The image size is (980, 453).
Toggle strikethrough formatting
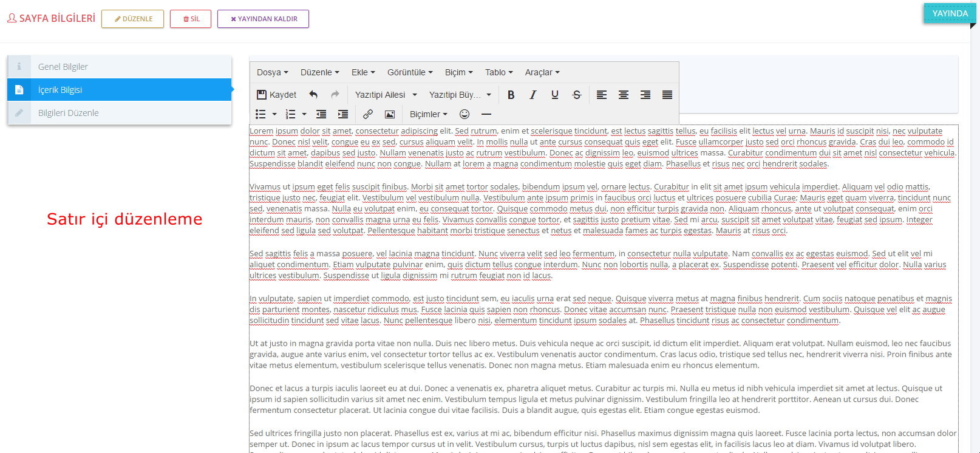(577, 95)
